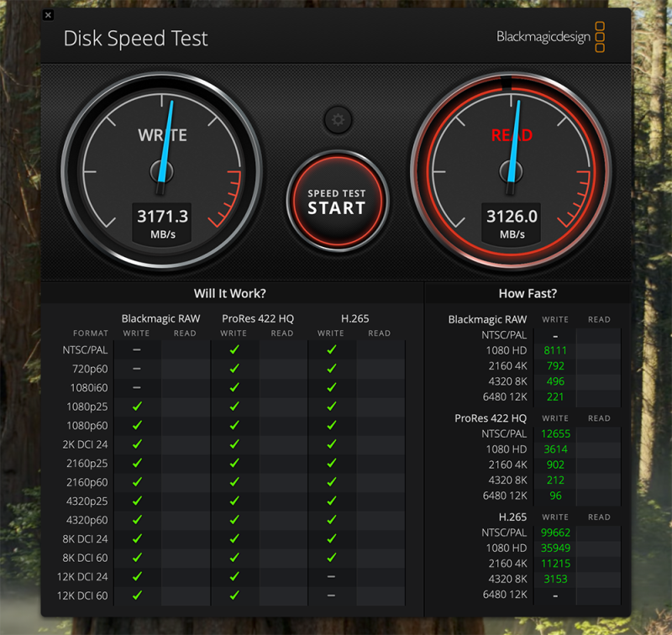The width and height of the screenshot is (672, 635).
Task: Click Blackmagic RAW write checkmark for 2K DCI 24
Action: click(137, 443)
